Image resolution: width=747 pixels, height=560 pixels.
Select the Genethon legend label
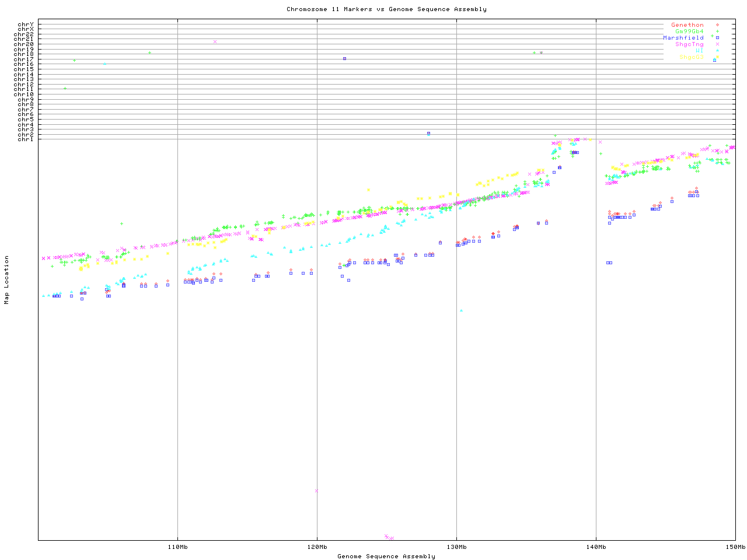pyautogui.click(x=687, y=25)
